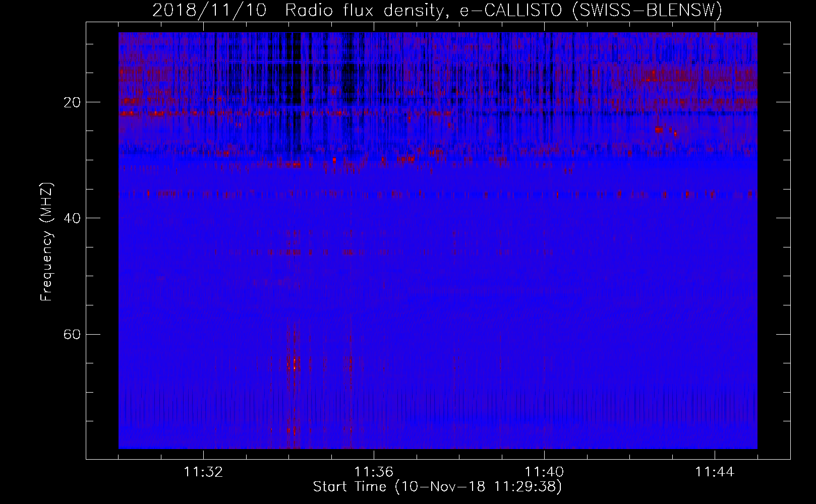
Task: Click the 11:32 time tick label
Action: (x=203, y=472)
